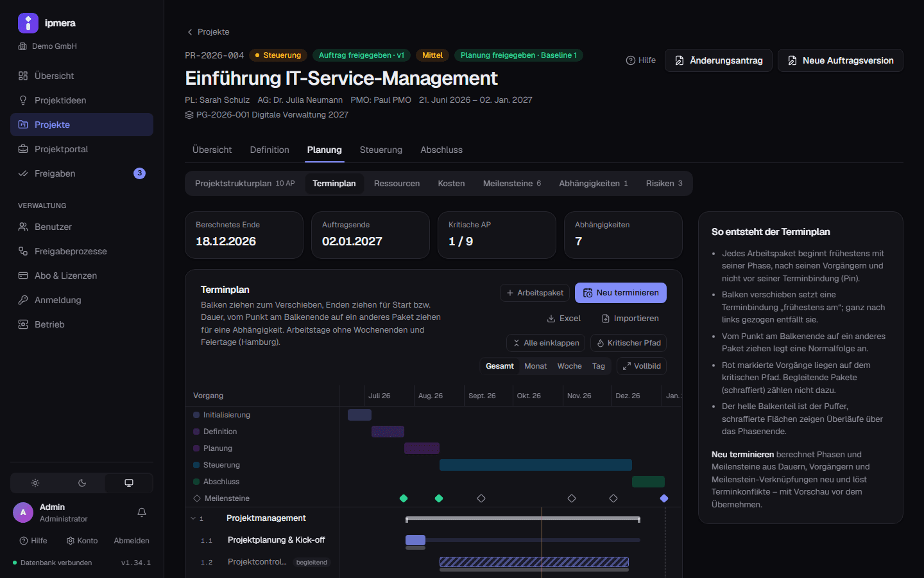Click Neu terminieren button
Screen dimensions: 924x578
point(620,293)
